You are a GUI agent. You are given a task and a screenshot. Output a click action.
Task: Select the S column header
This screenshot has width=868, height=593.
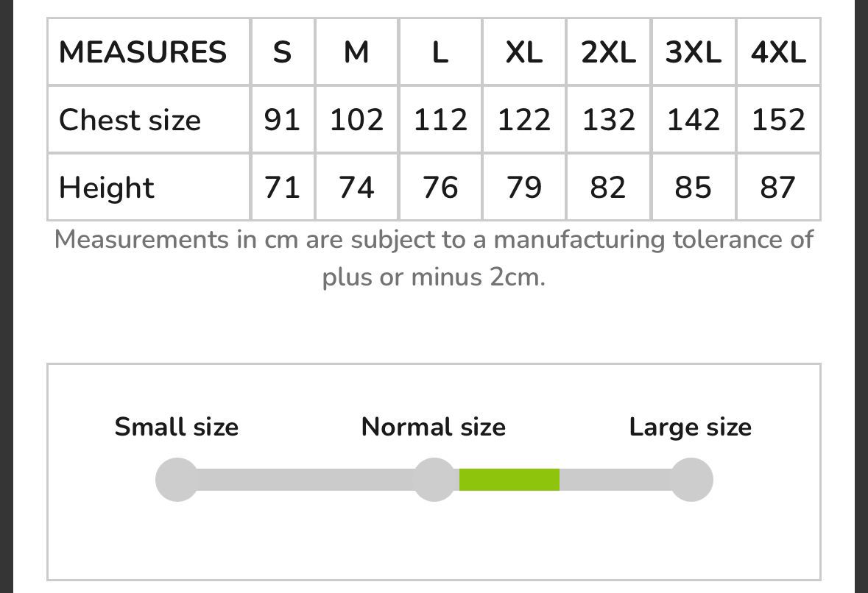coord(282,52)
